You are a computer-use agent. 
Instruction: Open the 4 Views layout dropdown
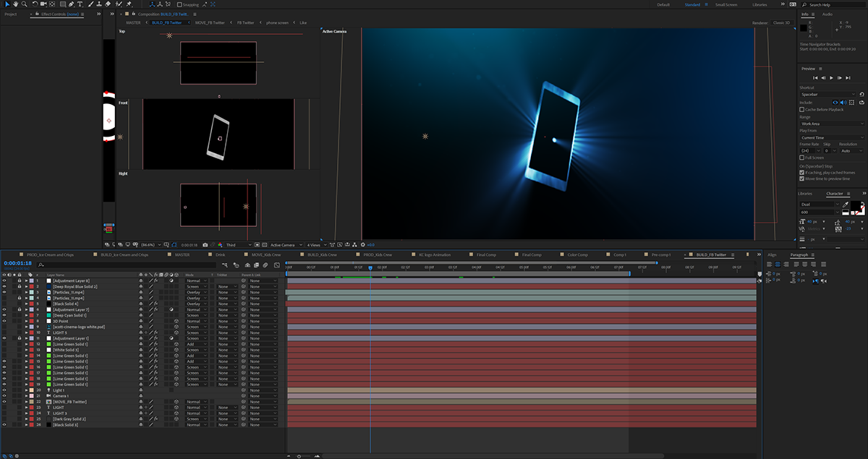(x=317, y=245)
